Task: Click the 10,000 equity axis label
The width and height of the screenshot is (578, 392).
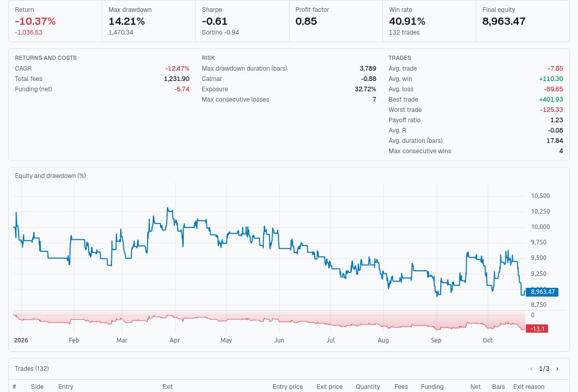Action: tap(540, 227)
